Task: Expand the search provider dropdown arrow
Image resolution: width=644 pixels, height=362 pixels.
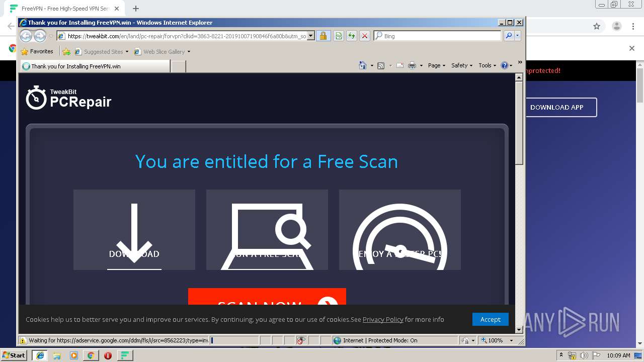Action: click(518, 36)
